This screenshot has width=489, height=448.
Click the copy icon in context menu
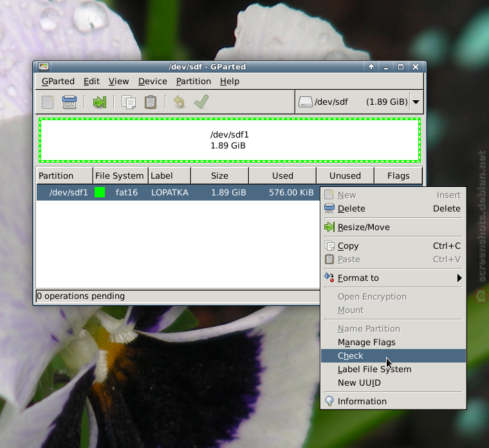click(x=329, y=246)
